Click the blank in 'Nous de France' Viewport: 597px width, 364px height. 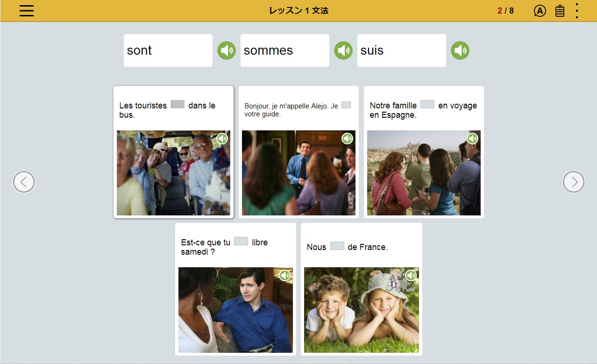click(337, 246)
